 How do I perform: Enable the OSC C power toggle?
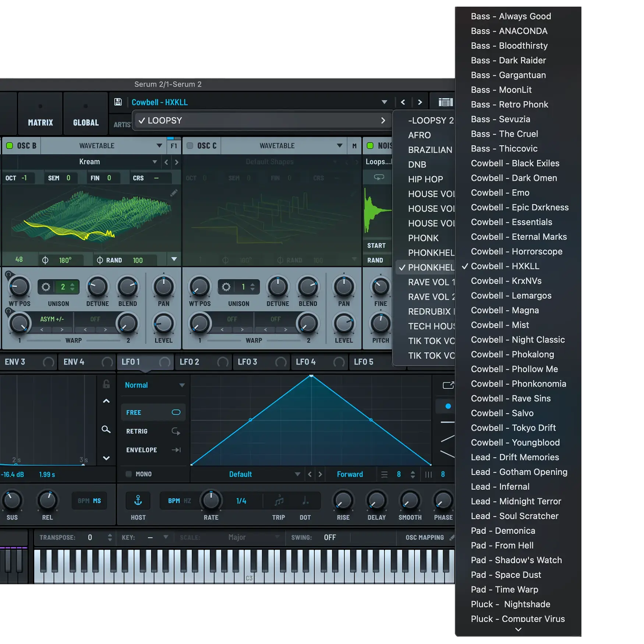pos(190,146)
